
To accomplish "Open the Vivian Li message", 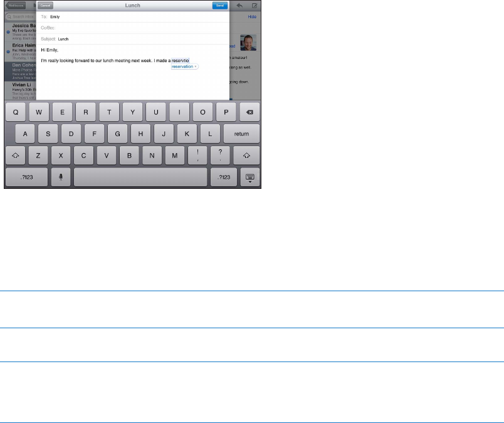I will 21,91.
